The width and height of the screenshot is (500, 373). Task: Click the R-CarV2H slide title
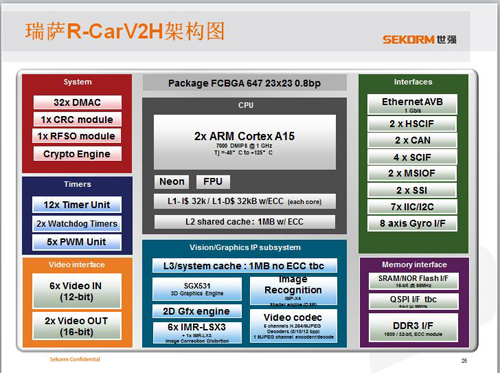[125, 32]
